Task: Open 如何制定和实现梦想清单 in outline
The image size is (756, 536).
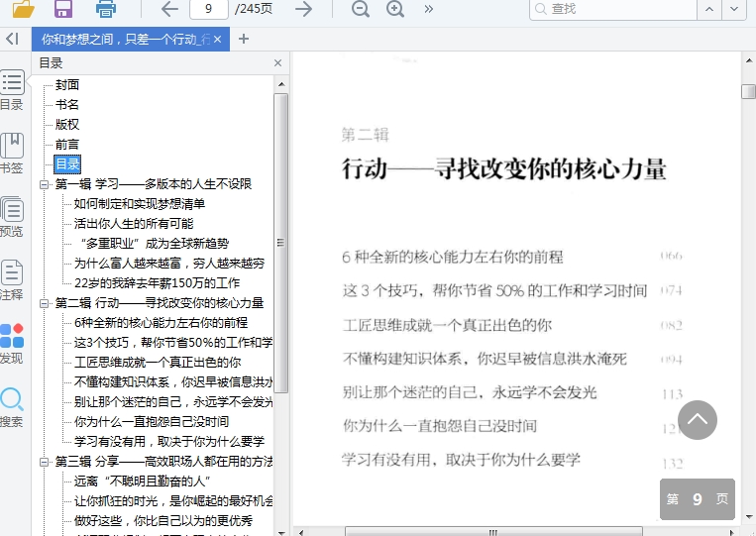Action: [140, 204]
